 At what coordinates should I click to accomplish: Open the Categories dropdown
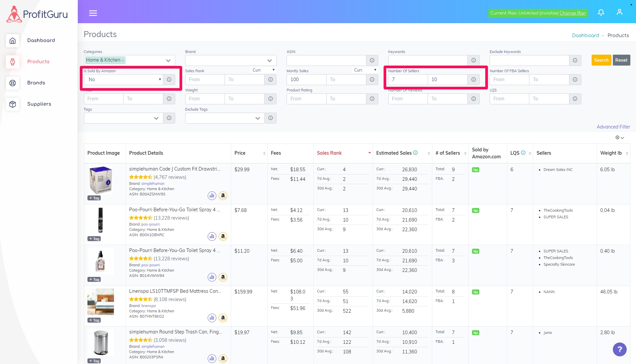(130, 60)
